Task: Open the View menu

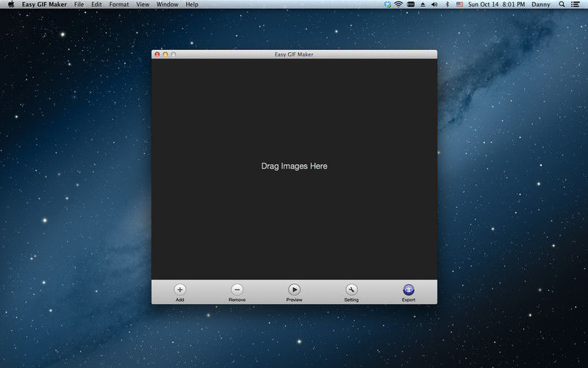Action: click(143, 4)
